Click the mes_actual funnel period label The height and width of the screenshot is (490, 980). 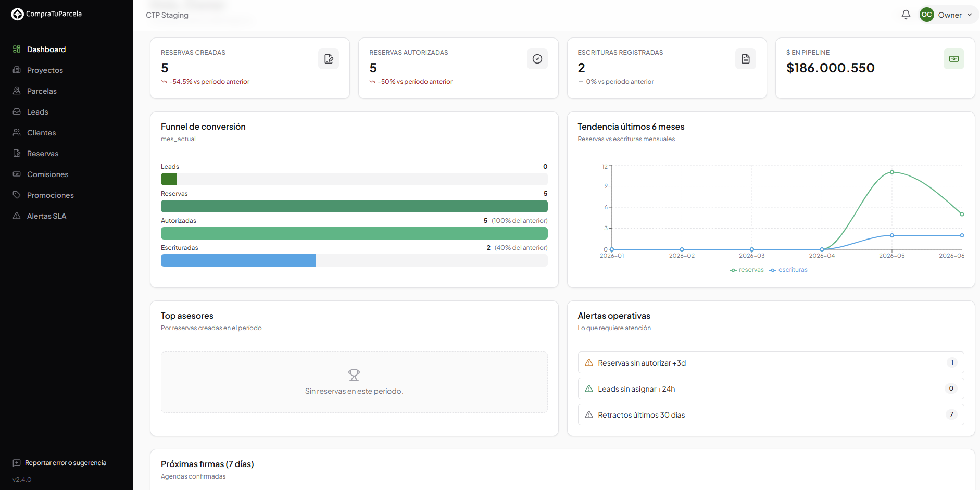pyautogui.click(x=178, y=139)
